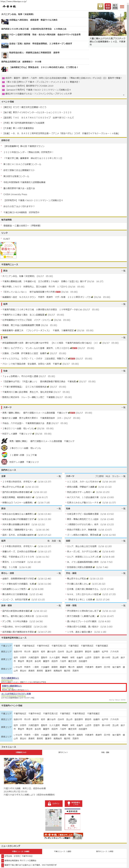Click the red ログイン button near newspaper viewer

tap(54, 803)
